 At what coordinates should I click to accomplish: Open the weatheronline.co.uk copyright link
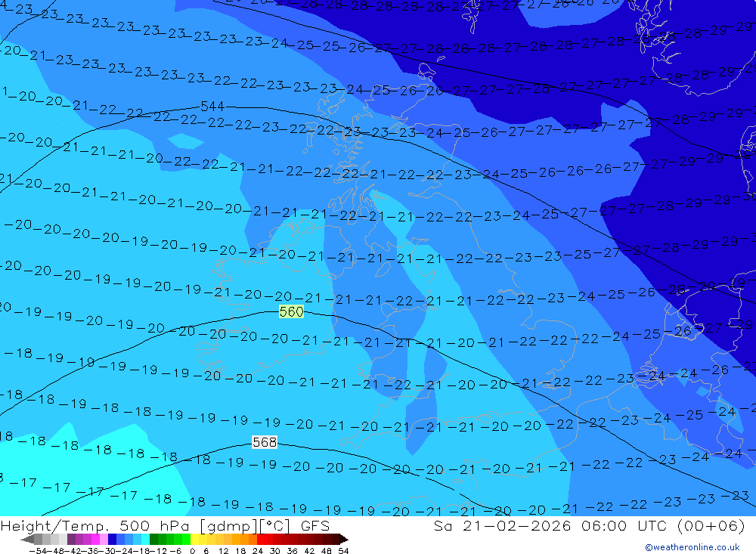[x=692, y=547]
